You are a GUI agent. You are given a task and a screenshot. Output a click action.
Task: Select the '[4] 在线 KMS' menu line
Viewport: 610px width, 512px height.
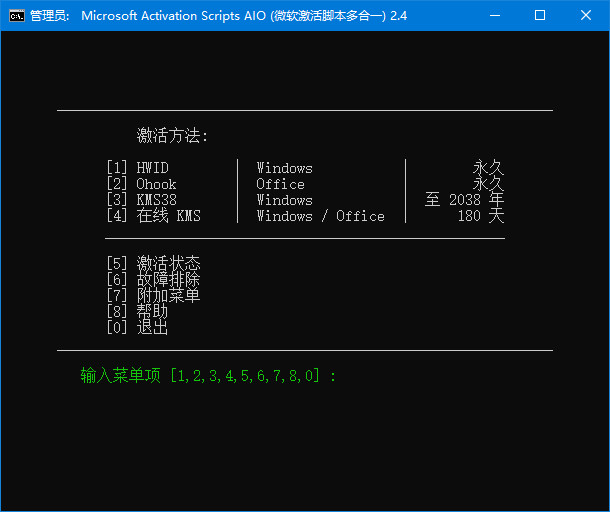coord(154,216)
